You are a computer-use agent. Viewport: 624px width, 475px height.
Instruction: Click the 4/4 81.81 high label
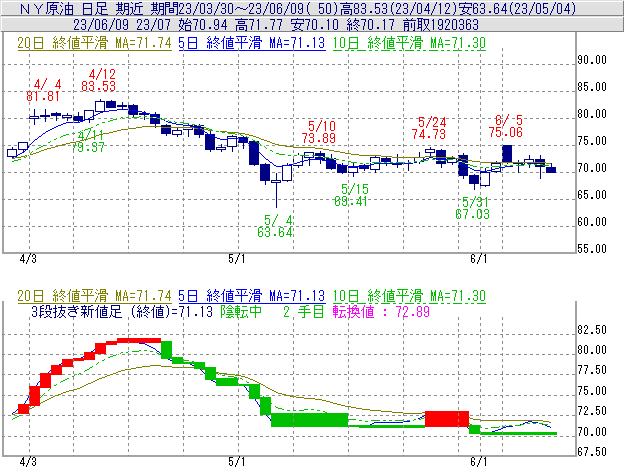[43, 90]
